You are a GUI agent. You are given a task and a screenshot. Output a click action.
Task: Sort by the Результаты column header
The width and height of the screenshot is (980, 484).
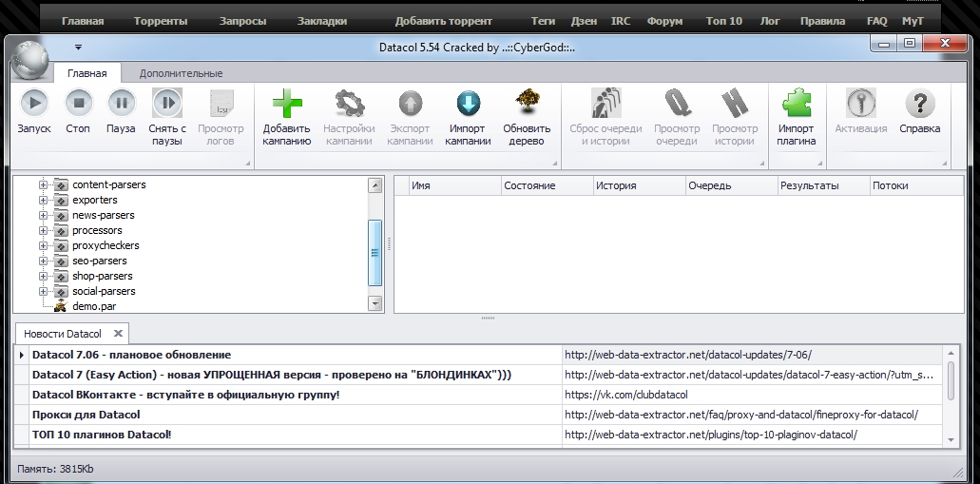pyautogui.click(x=823, y=185)
